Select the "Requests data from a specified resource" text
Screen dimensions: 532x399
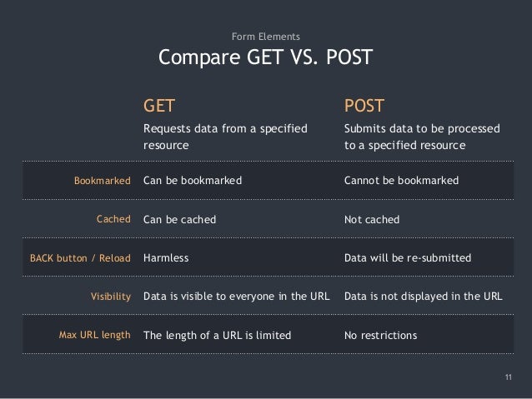[225, 137]
